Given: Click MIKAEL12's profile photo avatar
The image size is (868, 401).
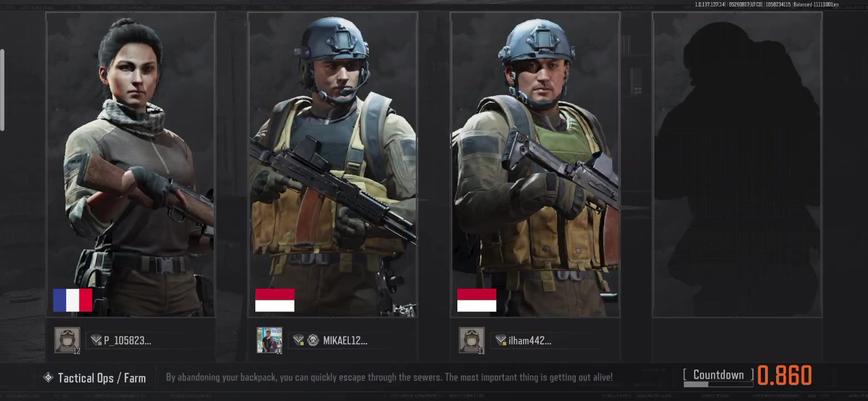Looking at the screenshot, I should 269,340.
